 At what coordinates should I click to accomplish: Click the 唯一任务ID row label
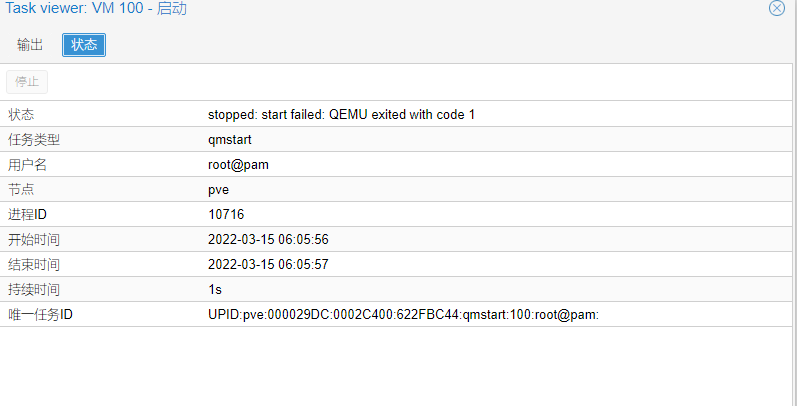tap(40, 315)
